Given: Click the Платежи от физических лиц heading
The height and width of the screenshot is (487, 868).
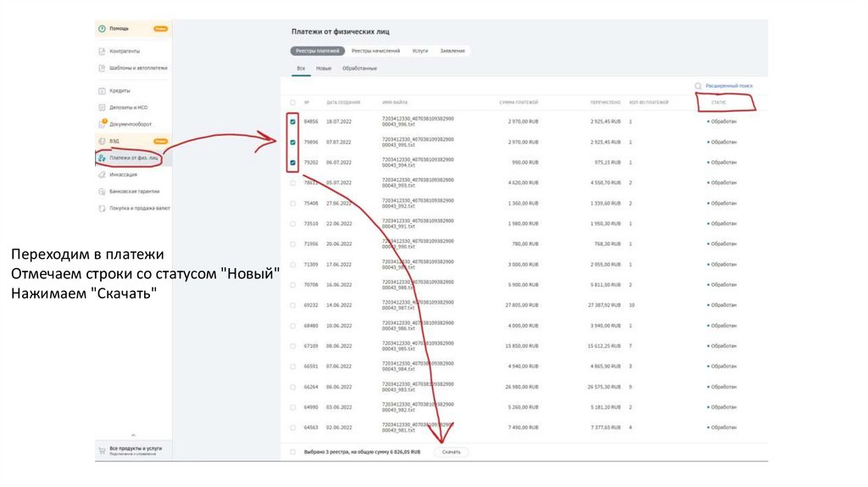Looking at the screenshot, I should coord(341,32).
